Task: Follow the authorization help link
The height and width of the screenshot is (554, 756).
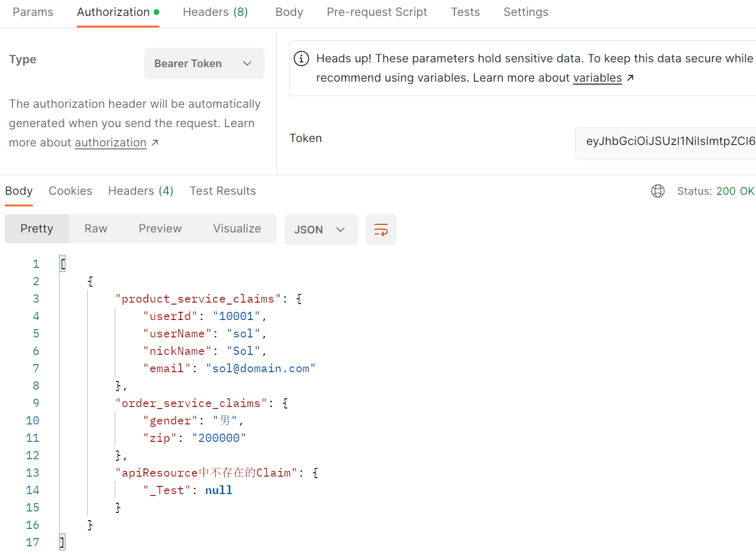Action: [111, 143]
